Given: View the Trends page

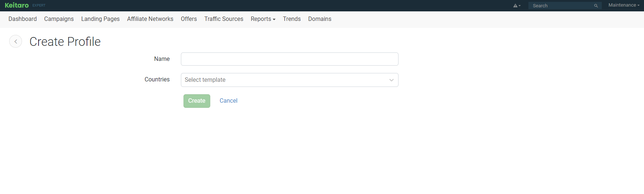Looking at the screenshot, I should (x=292, y=19).
